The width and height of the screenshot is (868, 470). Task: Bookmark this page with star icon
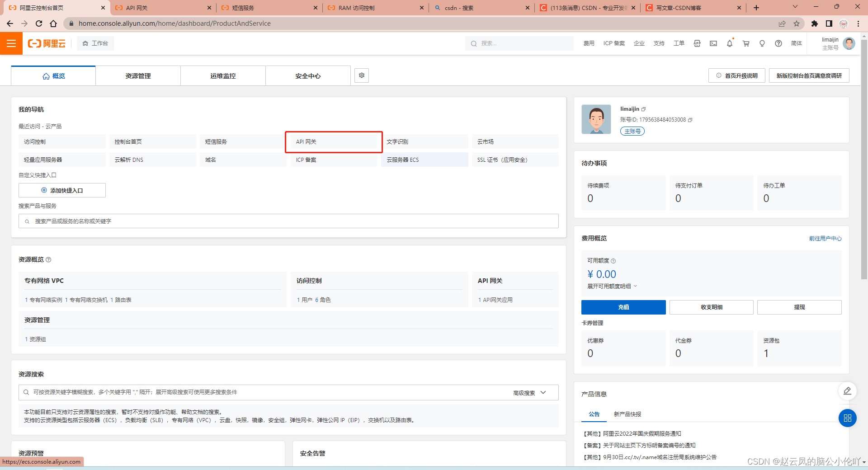click(797, 23)
